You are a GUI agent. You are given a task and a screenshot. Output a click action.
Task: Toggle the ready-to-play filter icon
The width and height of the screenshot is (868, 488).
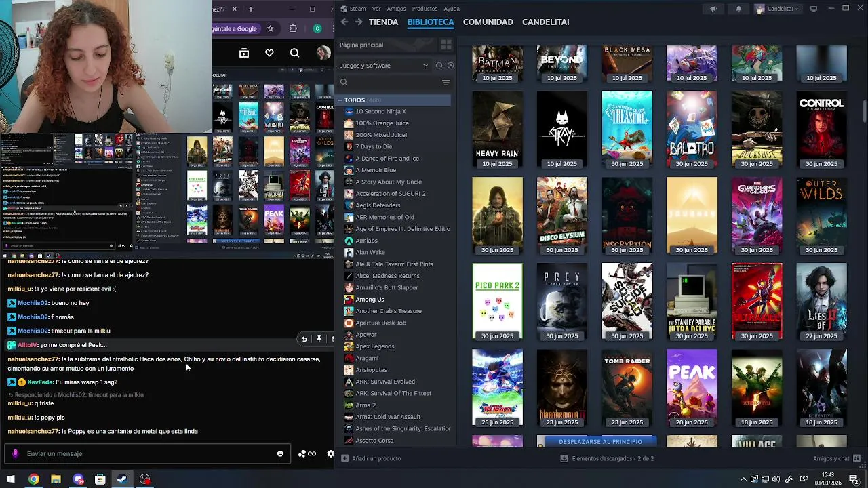(450, 66)
